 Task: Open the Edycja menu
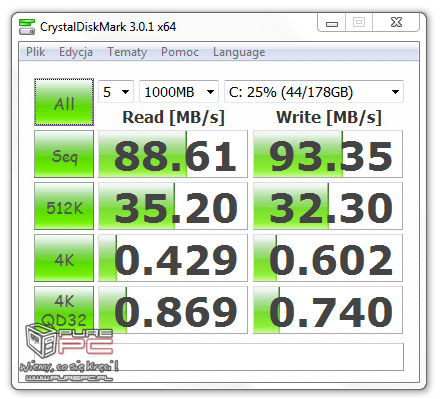pos(76,52)
